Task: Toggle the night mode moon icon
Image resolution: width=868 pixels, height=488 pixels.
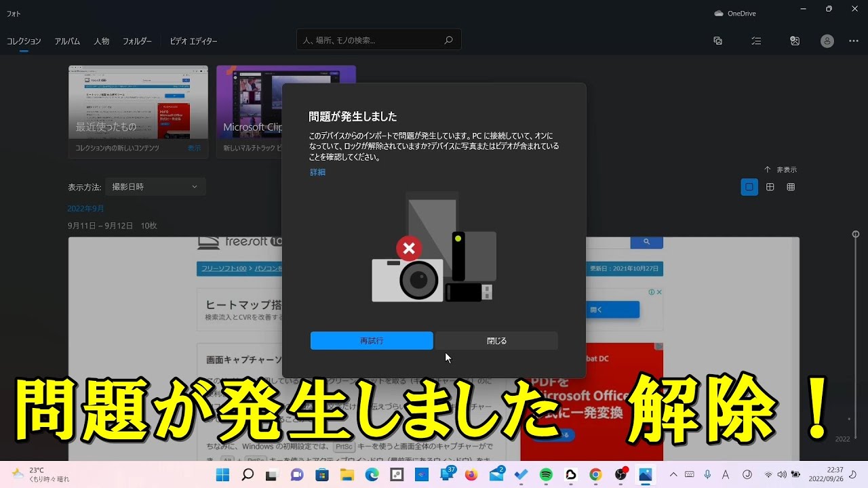Action: [x=853, y=474]
